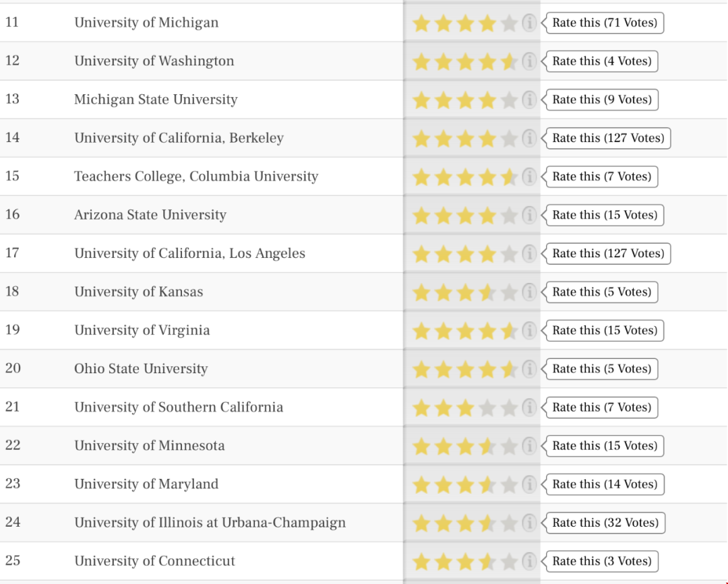Click Rate this (15 Votes) for University of Minnesota

click(604, 446)
